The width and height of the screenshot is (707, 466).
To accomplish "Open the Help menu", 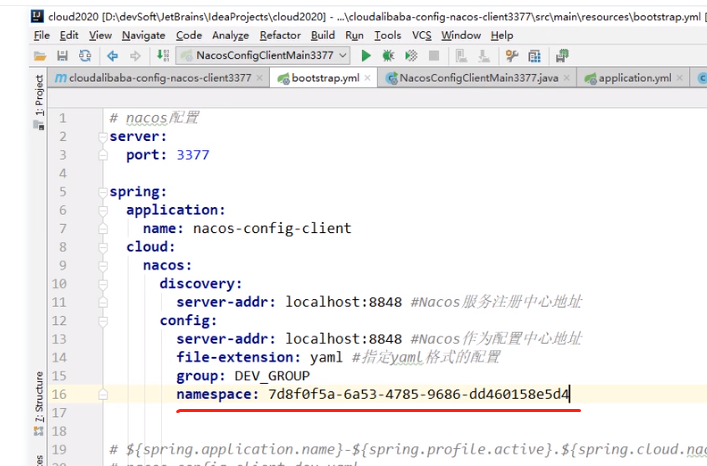I will tap(502, 36).
